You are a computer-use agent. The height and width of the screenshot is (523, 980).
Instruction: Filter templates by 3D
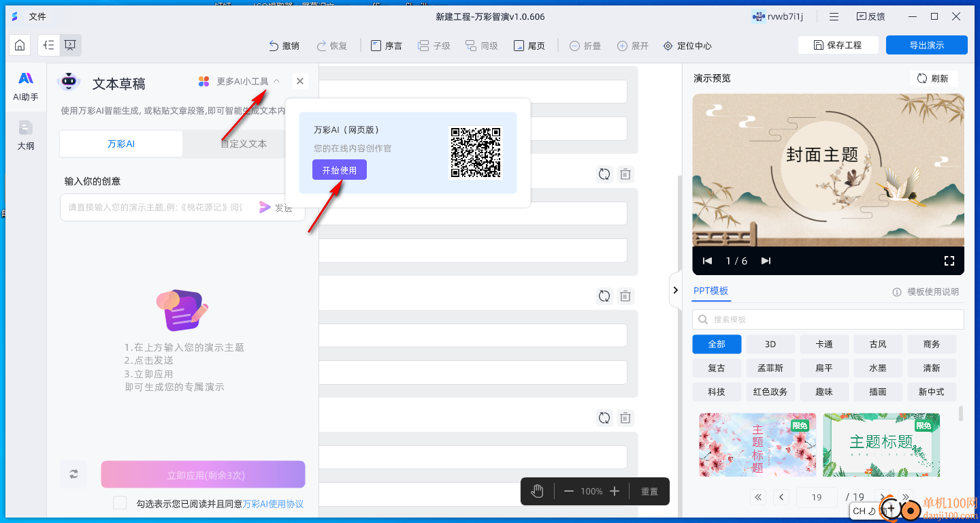coord(770,344)
